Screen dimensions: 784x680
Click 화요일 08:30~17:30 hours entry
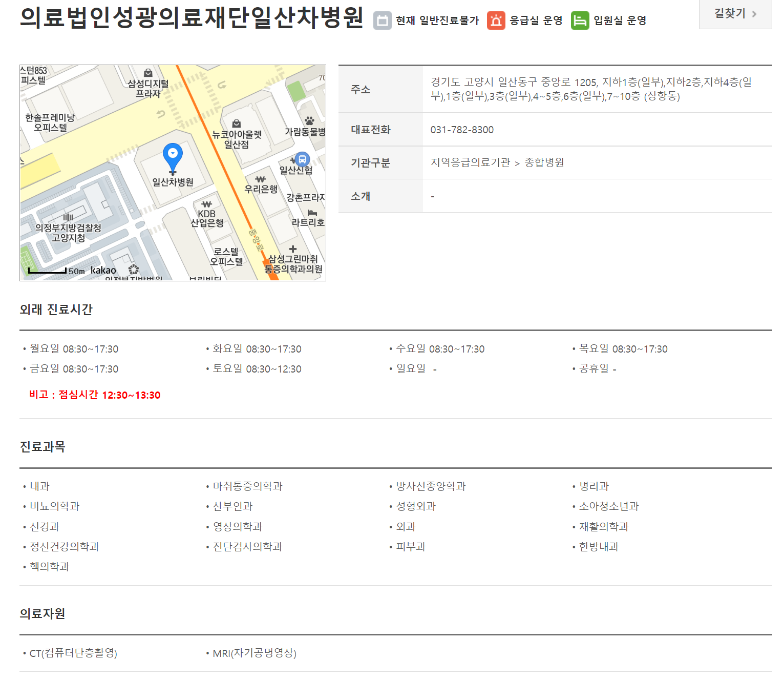(x=257, y=349)
